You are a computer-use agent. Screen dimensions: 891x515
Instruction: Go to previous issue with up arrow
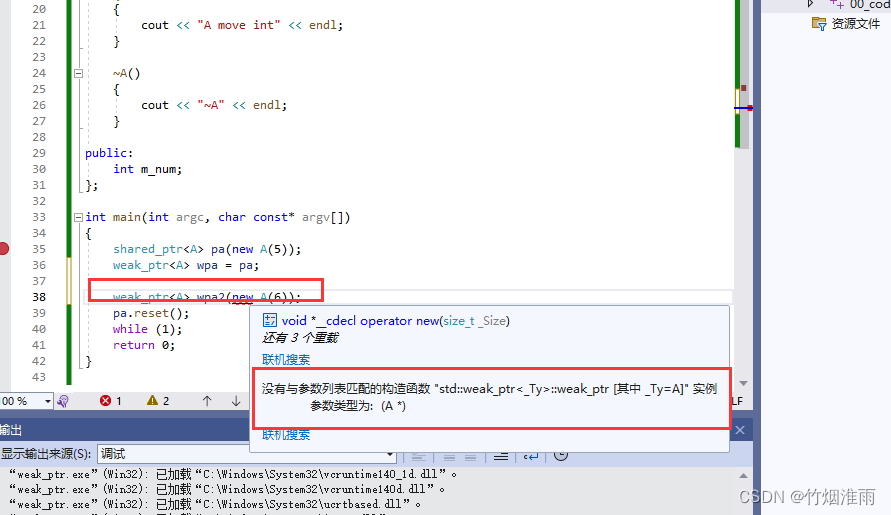tap(207, 401)
